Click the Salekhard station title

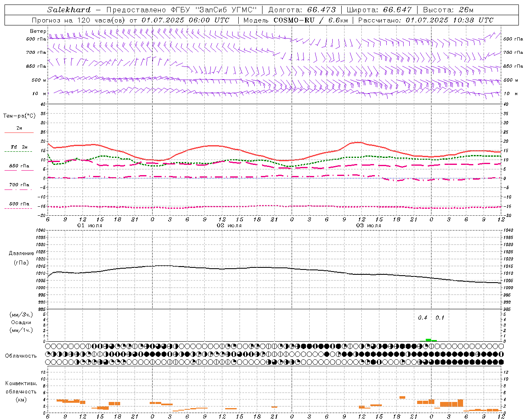point(69,10)
